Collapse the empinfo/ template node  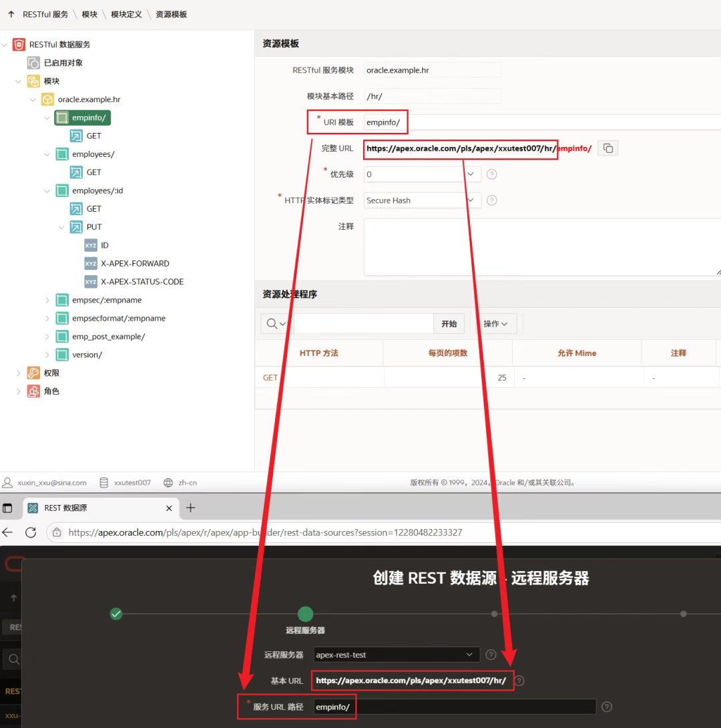pyautogui.click(x=47, y=118)
